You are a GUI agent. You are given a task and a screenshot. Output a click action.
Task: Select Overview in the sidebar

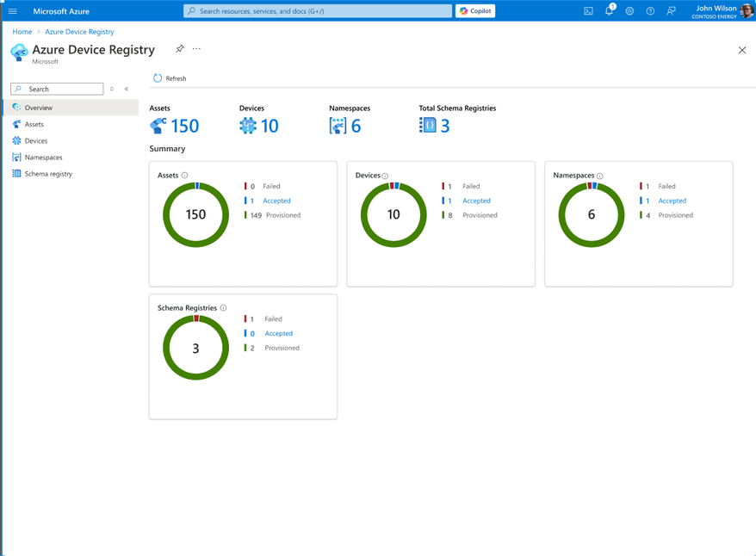point(71,108)
